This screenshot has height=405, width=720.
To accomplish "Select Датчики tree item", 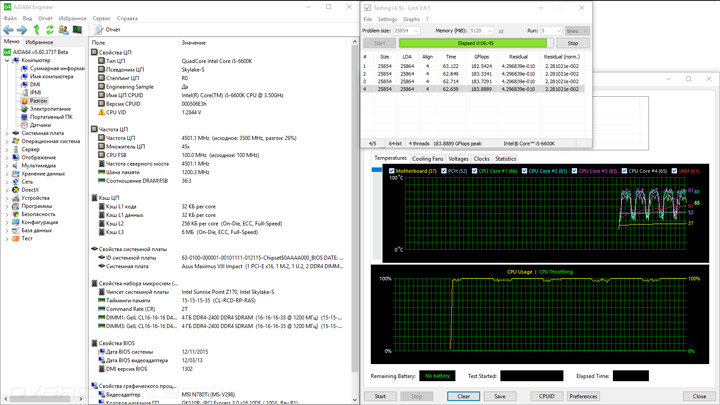I will 40,125.
